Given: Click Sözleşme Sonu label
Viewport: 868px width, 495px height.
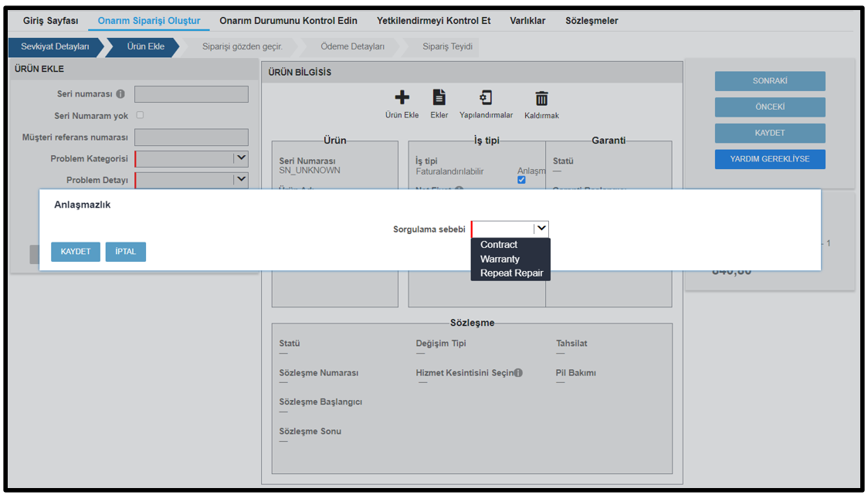Looking at the screenshot, I should 310,432.
